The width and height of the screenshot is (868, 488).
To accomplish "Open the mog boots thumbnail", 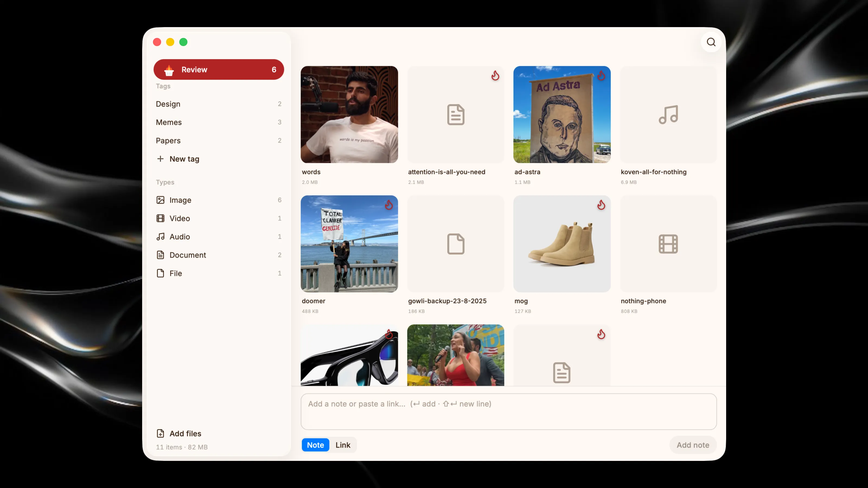I will pyautogui.click(x=562, y=244).
